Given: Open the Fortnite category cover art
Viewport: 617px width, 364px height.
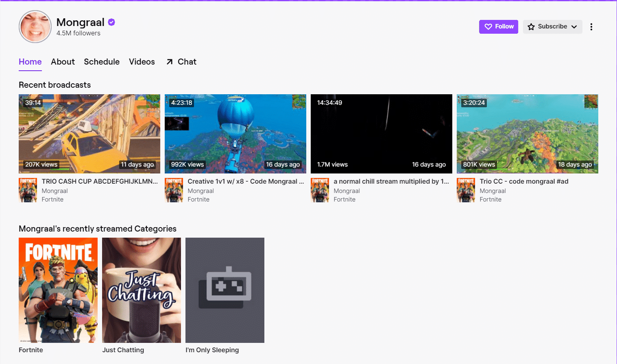Looking at the screenshot, I should [x=58, y=290].
